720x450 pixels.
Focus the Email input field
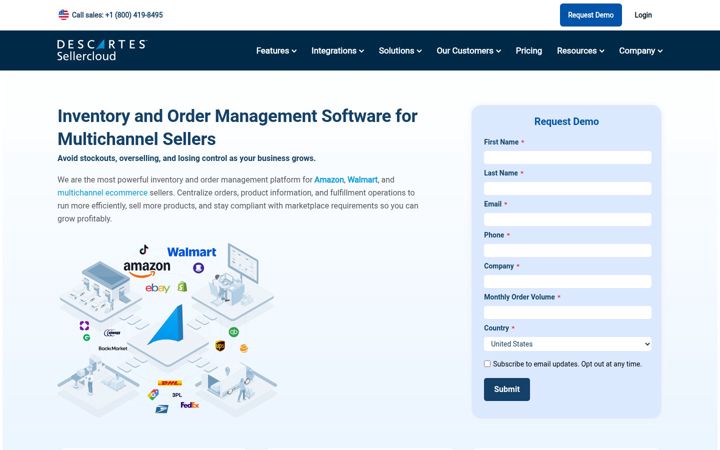pos(568,219)
